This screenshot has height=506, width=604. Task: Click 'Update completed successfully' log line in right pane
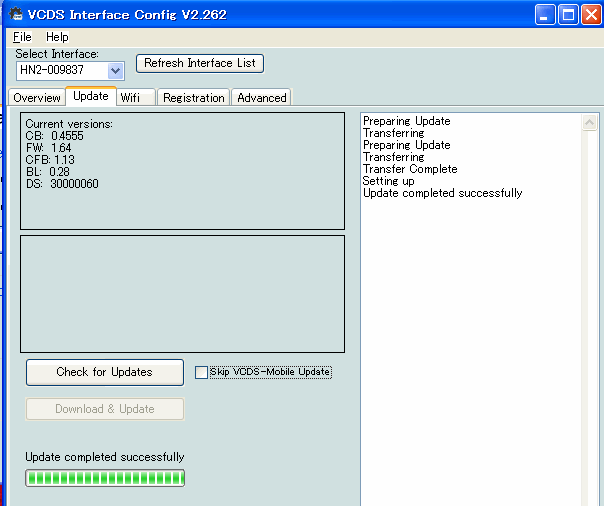coord(443,193)
